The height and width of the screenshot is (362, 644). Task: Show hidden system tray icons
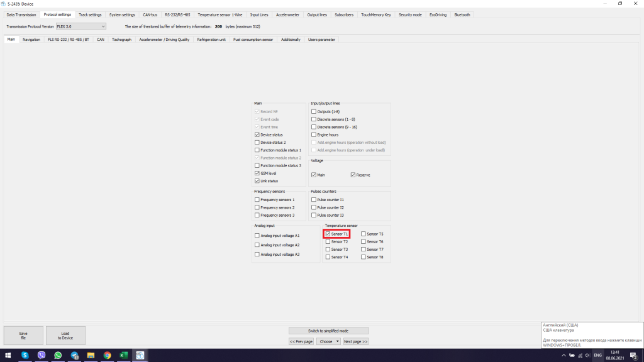click(563, 355)
